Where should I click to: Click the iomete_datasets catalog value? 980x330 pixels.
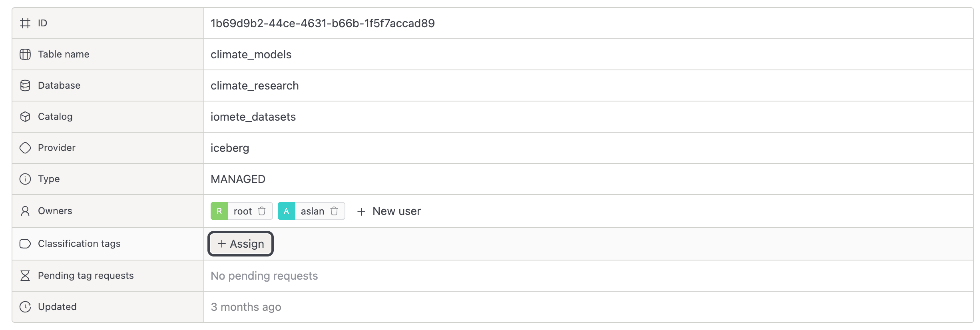tap(253, 117)
